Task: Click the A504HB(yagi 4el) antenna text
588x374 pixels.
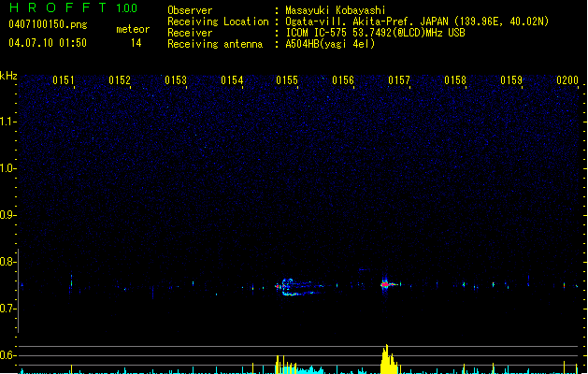Action: point(330,44)
